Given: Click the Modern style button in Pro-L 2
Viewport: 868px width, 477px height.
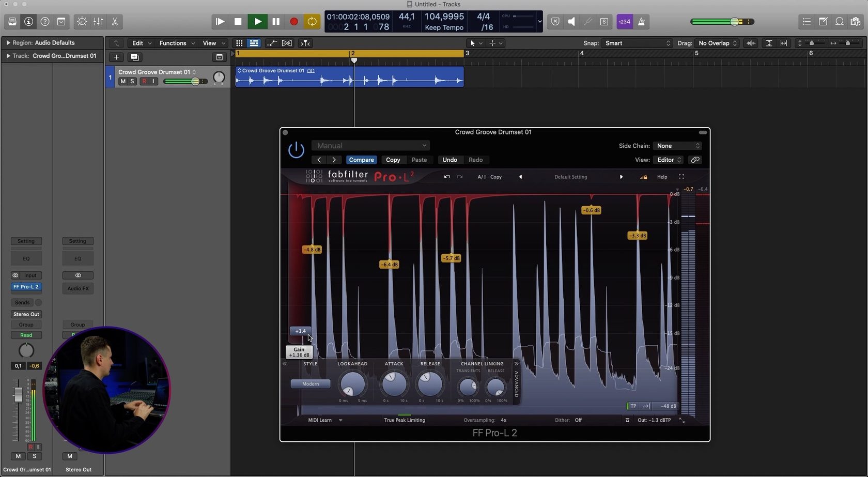Looking at the screenshot, I should click(311, 384).
